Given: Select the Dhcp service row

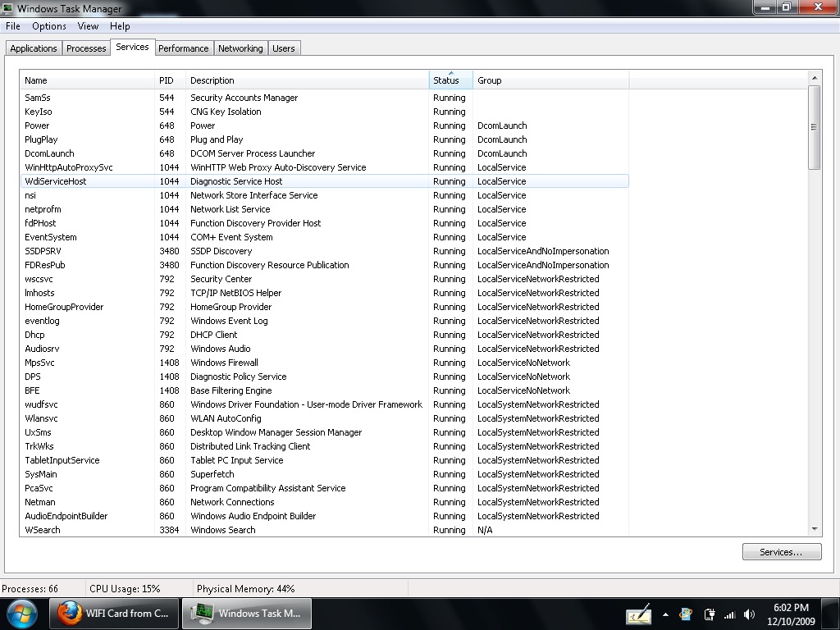Looking at the screenshot, I should coord(324,335).
